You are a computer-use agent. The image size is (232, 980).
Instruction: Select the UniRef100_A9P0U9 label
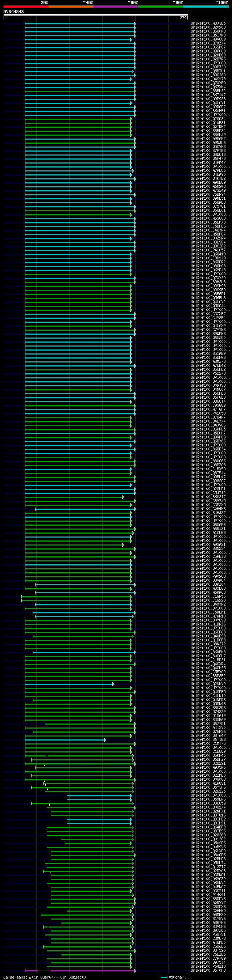tap(208, 51)
